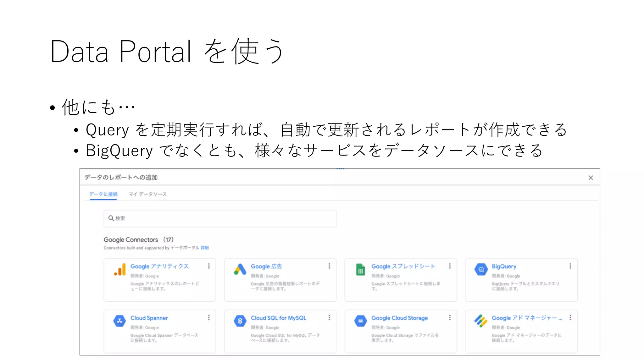Select the Google 広告 connector title
The width and height of the screenshot is (644, 362).
coord(266,266)
